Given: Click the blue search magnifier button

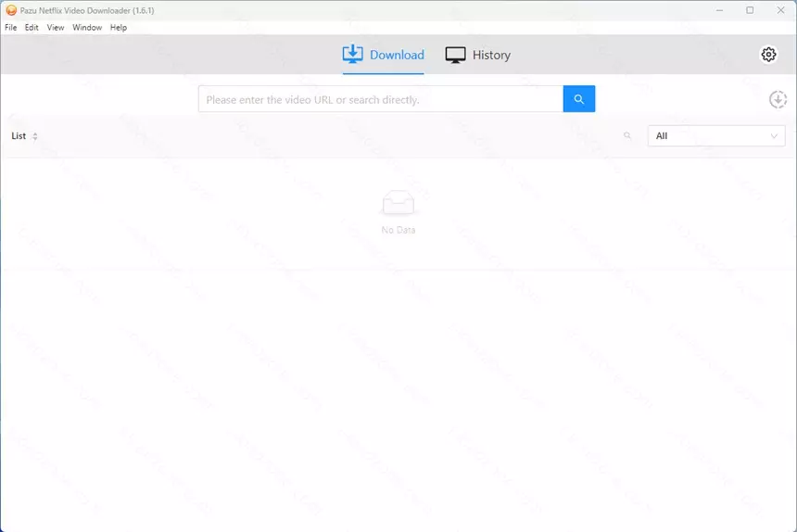Looking at the screenshot, I should 579,99.
